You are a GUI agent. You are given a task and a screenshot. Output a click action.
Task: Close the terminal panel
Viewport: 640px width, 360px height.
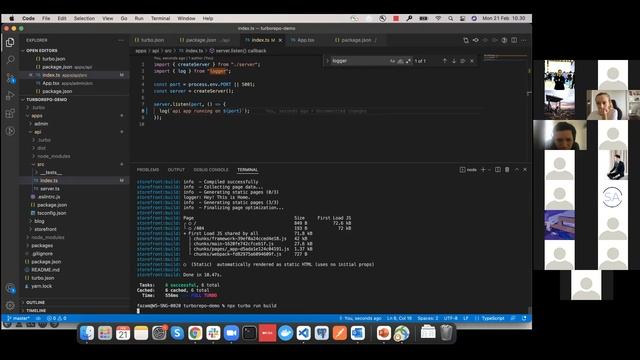click(525, 169)
